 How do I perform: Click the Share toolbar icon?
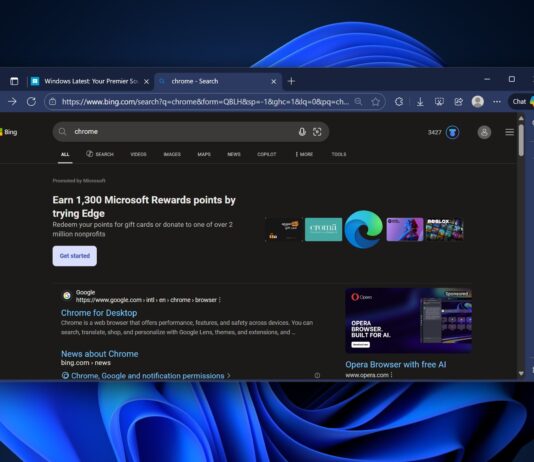point(458,101)
